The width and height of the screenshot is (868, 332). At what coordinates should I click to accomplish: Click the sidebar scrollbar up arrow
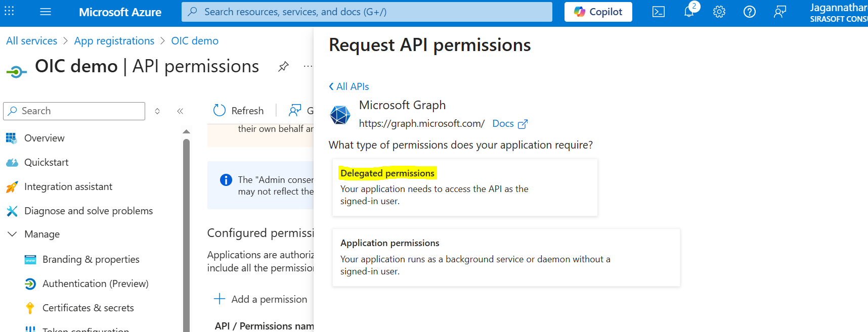click(x=186, y=132)
